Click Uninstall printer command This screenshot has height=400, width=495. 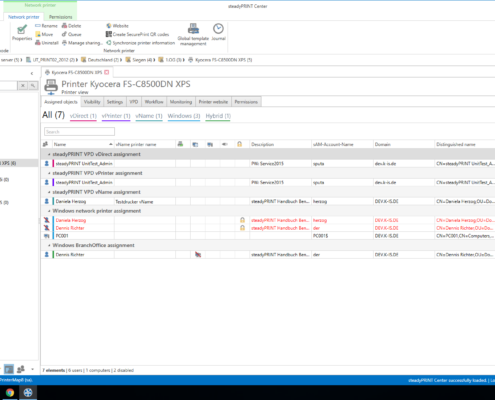(x=47, y=43)
